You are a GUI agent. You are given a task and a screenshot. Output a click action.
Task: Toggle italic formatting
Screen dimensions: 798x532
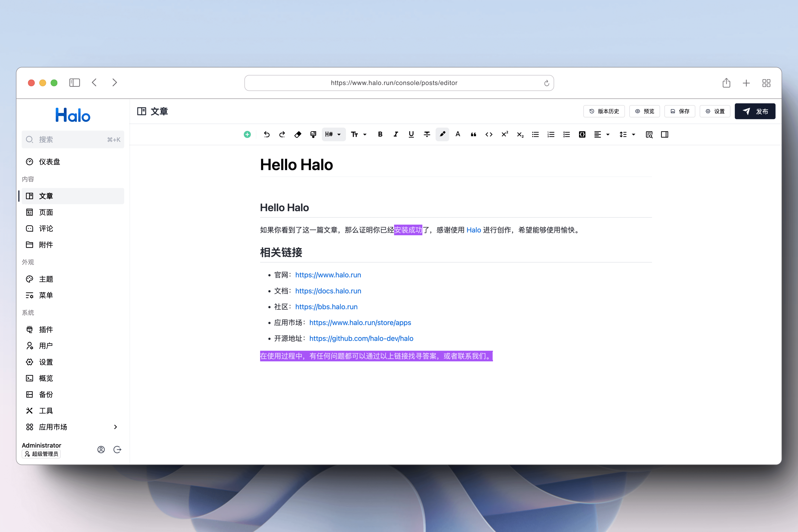pyautogui.click(x=396, y=134)
